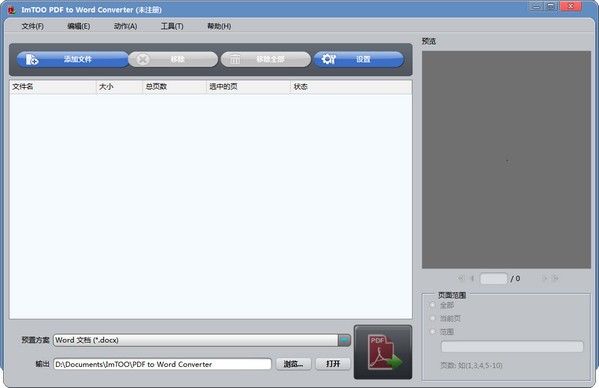The image size is (599, 388).
Task: Go to first preview page icon
Action: 461,278
